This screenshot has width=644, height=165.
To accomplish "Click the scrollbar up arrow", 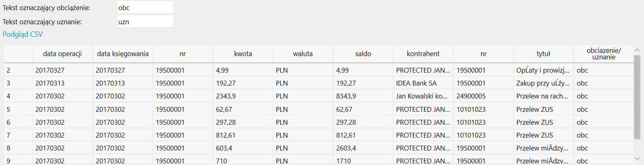I will click(x=637, y=50).
